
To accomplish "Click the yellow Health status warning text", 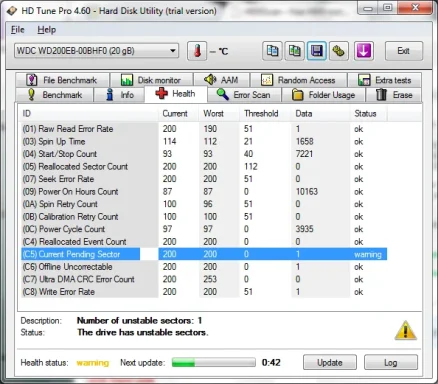I will (93, 363).
